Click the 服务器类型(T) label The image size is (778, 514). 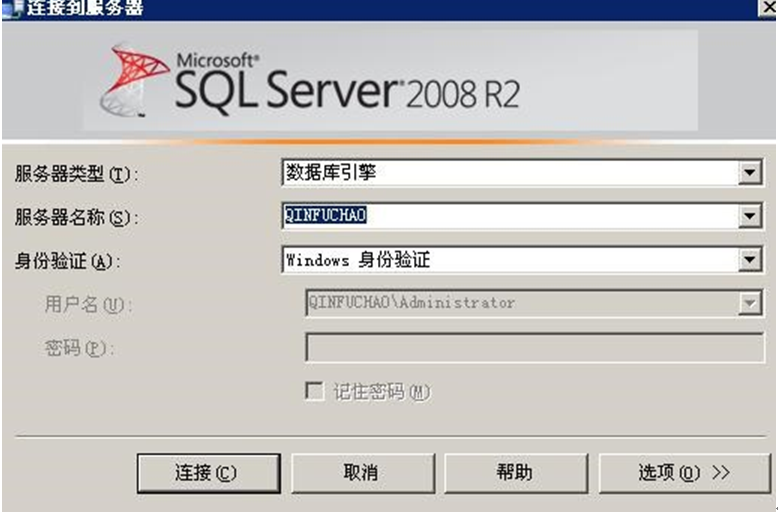click(73, 174)
